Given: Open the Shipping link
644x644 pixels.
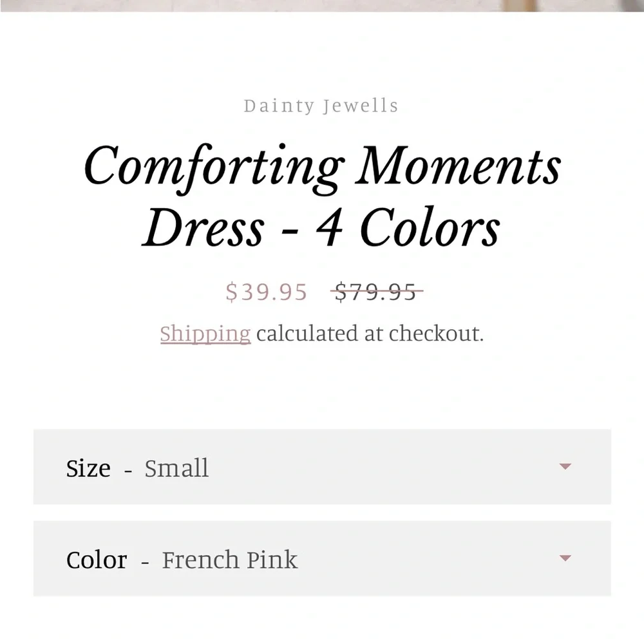Looking at the screenshot, I should coord(205,334).
